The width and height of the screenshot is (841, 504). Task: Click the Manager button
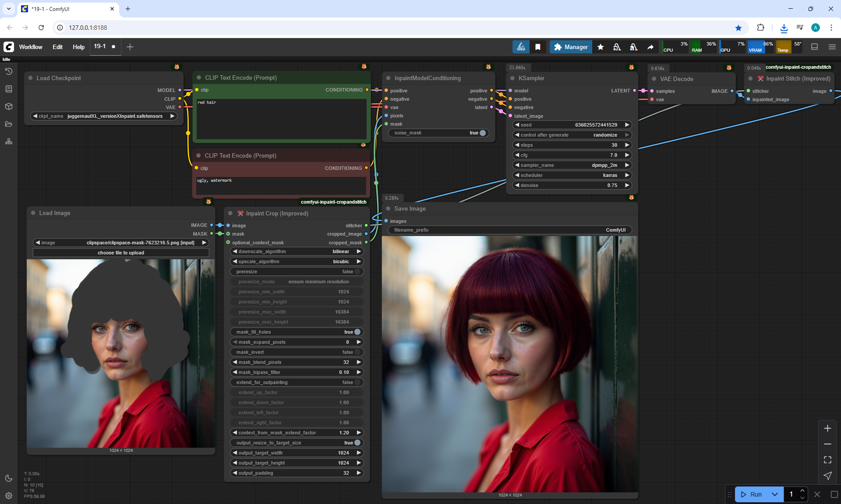(x=571, y=47)
